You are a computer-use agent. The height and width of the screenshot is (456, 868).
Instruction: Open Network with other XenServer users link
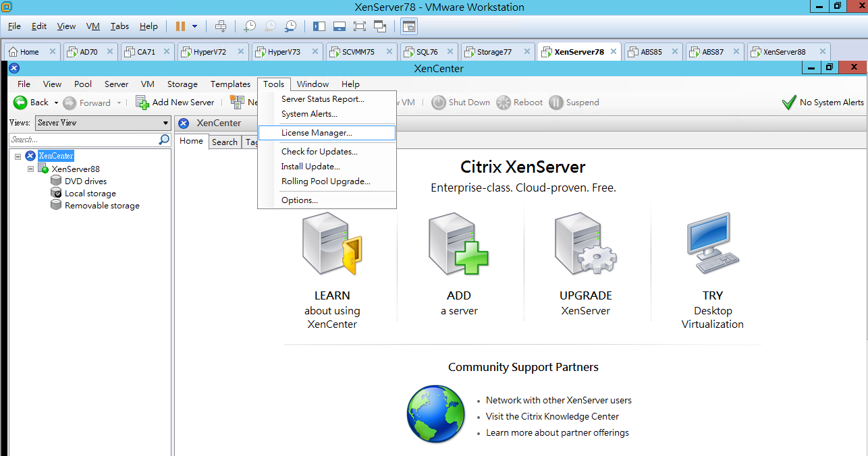point(559,400)
